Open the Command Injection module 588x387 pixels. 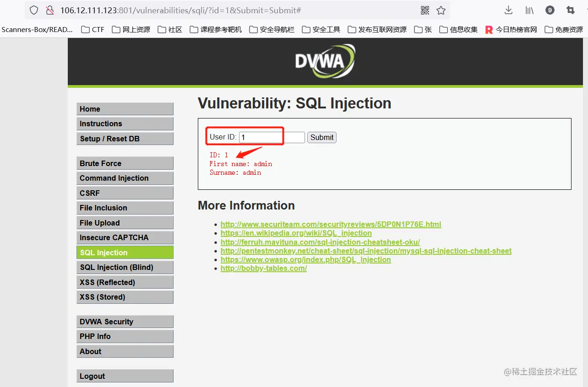[x=125, y=178]
